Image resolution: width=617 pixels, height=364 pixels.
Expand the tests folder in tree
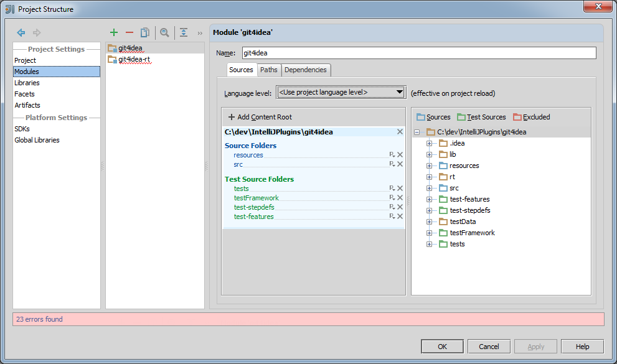tap(430, 244)
